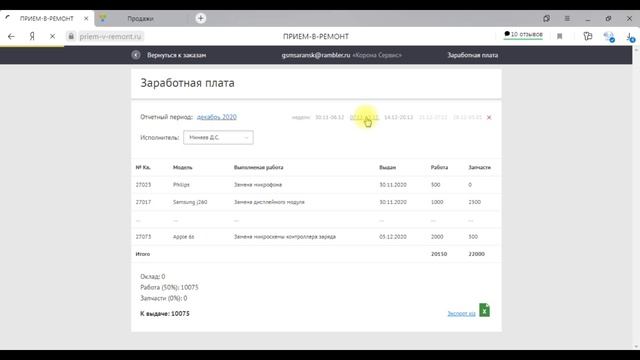Open the '10 отзывов' site reviews badge

point(523,35)
